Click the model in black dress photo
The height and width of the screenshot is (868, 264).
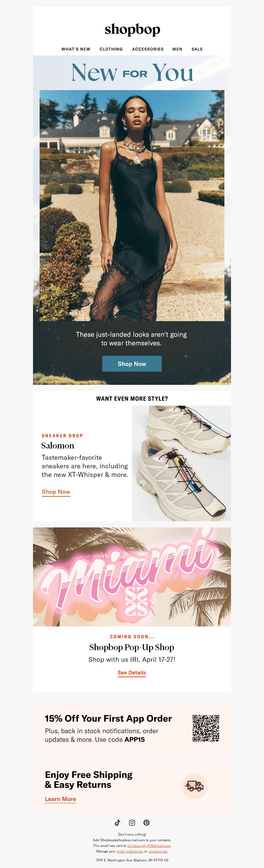(132, 206)
